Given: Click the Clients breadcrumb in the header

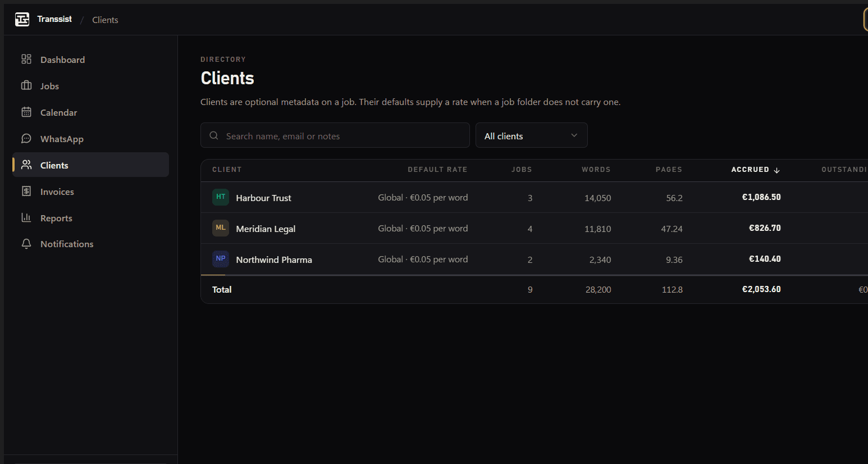Looking at the screenshot, I should tap(105, 20).
